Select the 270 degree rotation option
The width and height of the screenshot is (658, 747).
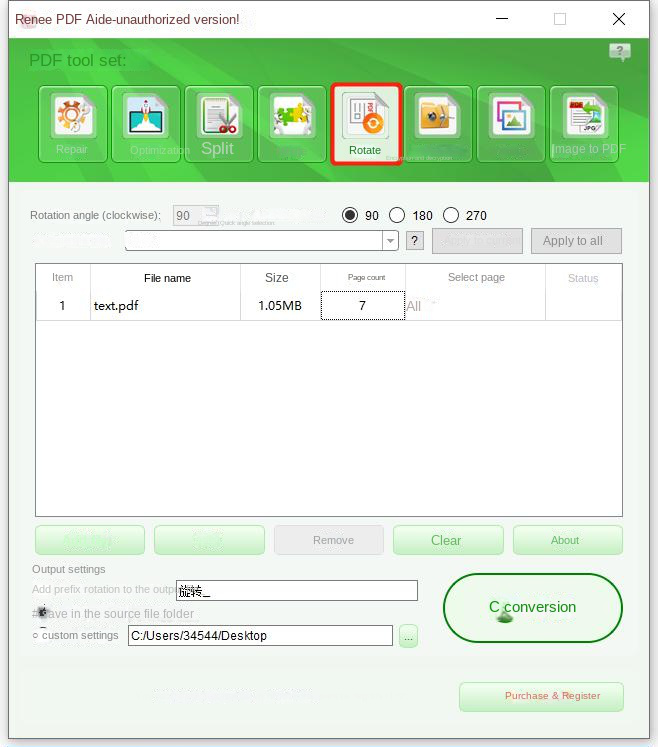tap(451, 215)
